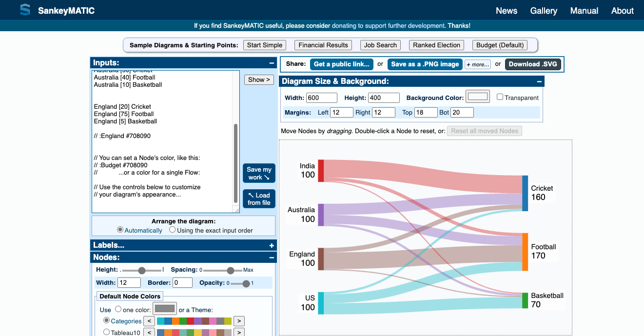Click the SankeyMATIC logo icon

25,10
